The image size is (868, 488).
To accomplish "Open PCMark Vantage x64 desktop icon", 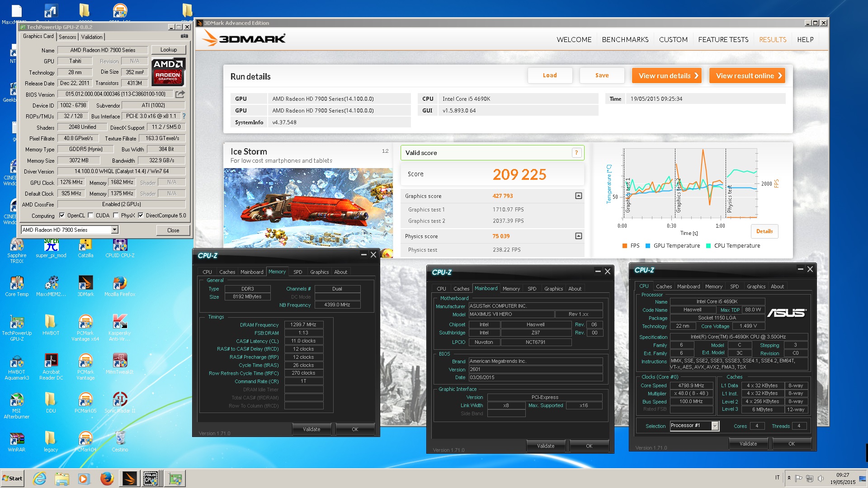I will click(x=85, y=328).
